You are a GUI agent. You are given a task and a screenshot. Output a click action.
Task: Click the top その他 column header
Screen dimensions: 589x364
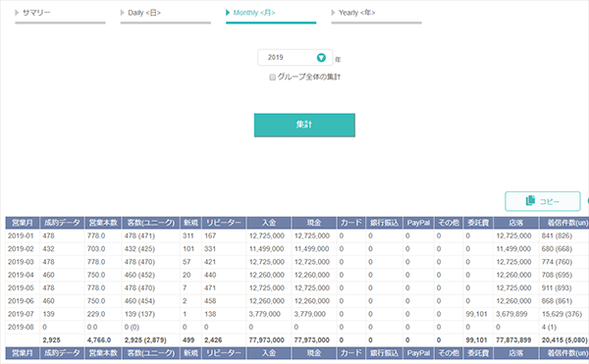[x=449, y=223]
